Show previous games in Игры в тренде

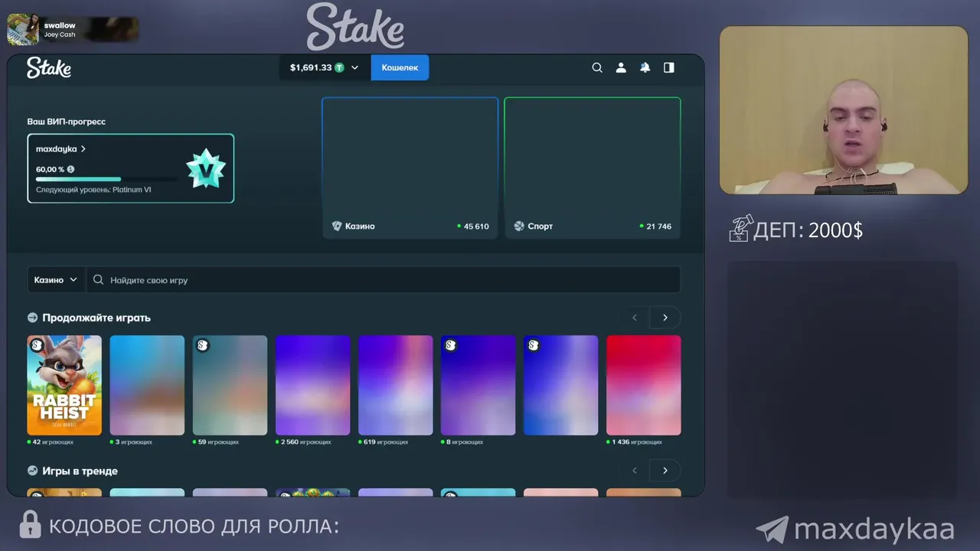point(634,471)
